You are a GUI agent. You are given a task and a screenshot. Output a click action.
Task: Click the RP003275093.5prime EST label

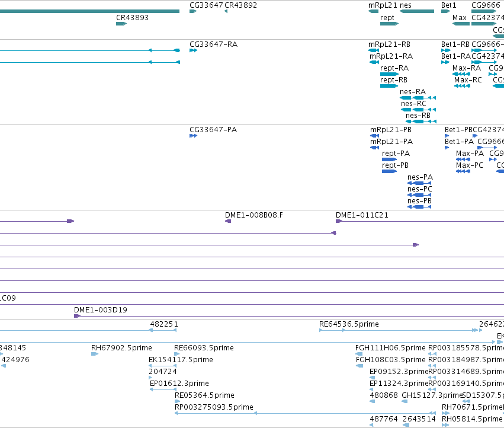214,407
